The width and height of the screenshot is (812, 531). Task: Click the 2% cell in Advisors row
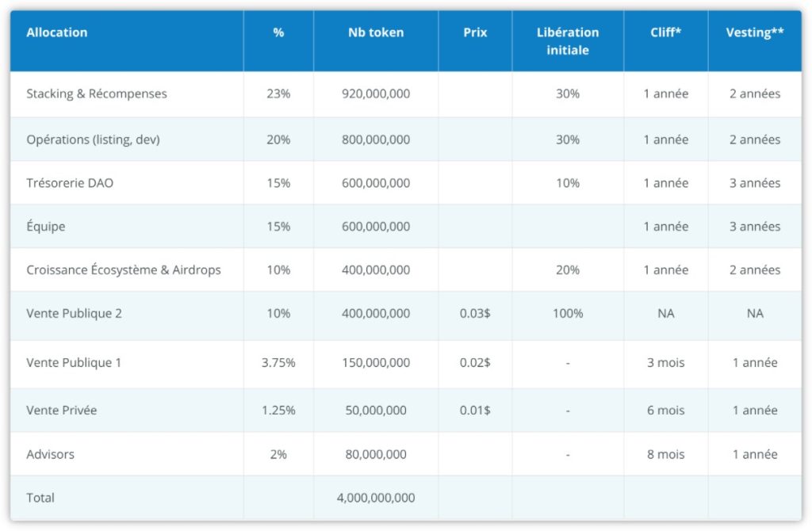point(278,454)
